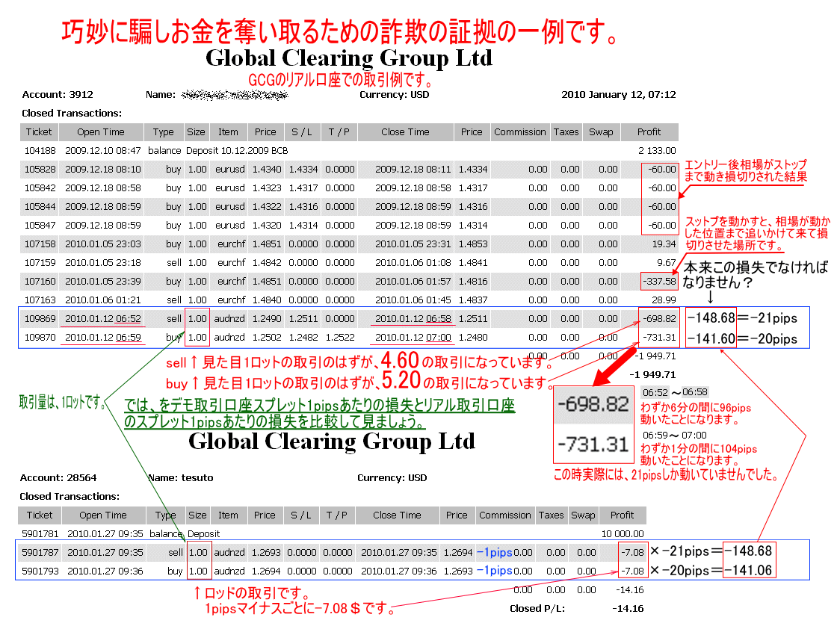Click the 'Closed P/L:' label
Image resolution: width=840 pixels, height=632 pixels.
tap(537, 608)
